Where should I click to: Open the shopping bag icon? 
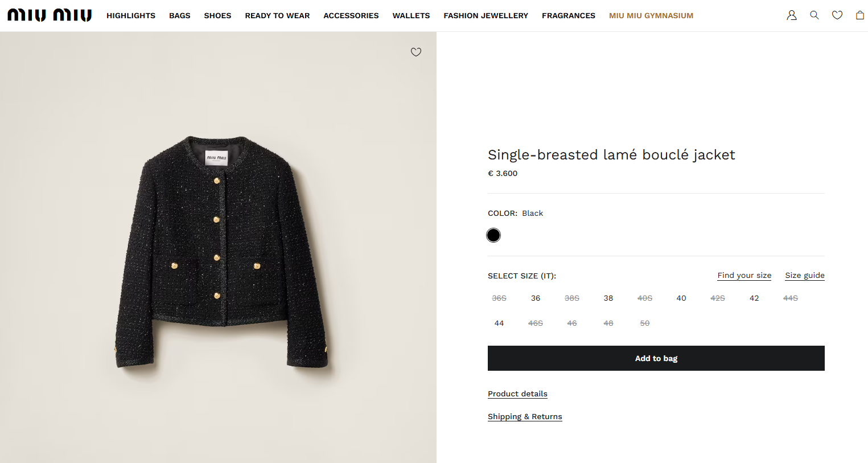click(859, 15)
